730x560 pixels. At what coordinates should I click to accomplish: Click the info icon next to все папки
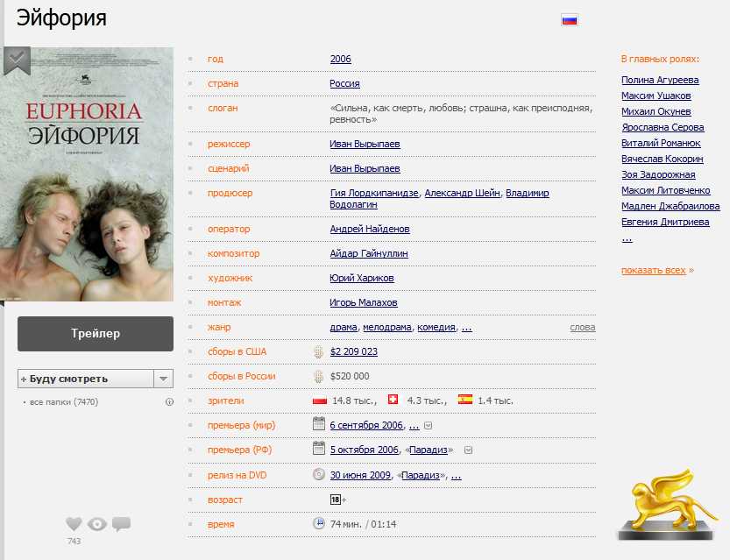(169, 401)
